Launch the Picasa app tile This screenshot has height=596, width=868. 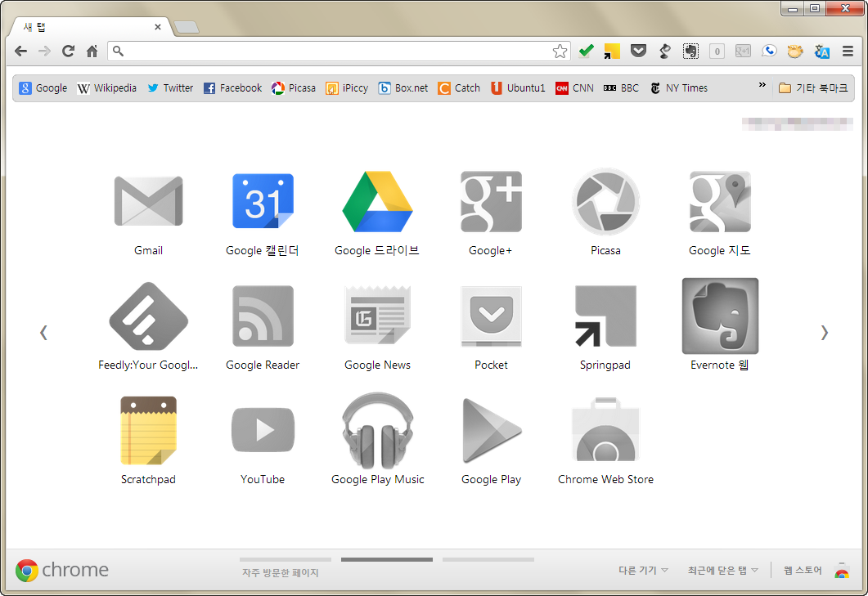[605, 201]
